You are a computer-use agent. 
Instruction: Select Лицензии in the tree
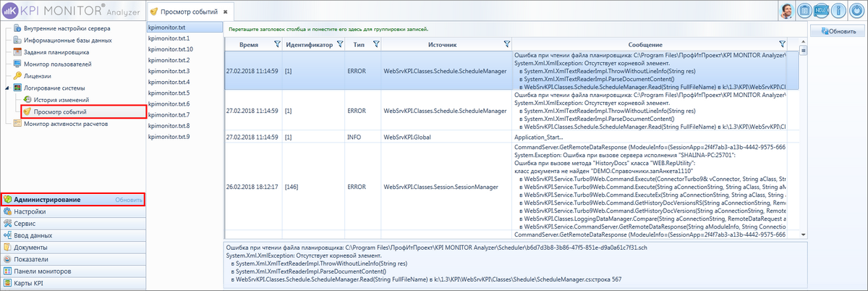pyautogui.click(x=38, y=75)
